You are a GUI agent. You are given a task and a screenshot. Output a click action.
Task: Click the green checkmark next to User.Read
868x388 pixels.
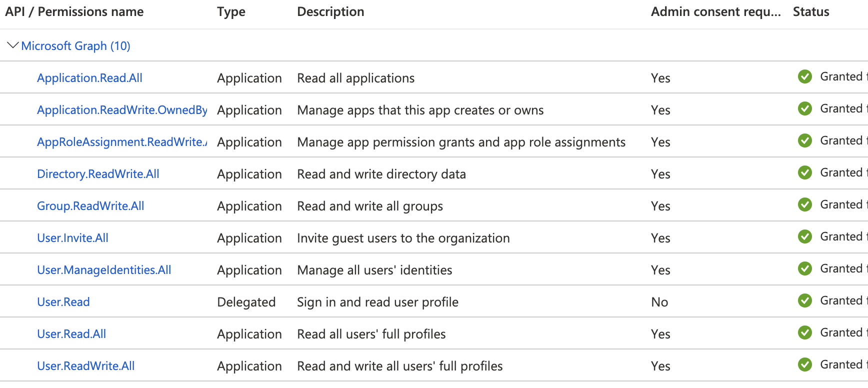click(x=805, y=300)
